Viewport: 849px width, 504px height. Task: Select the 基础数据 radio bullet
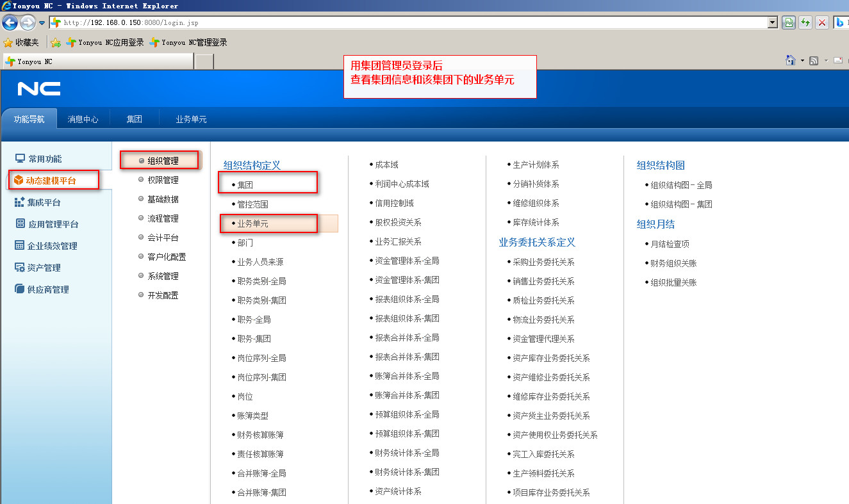[x=142, y=199]
